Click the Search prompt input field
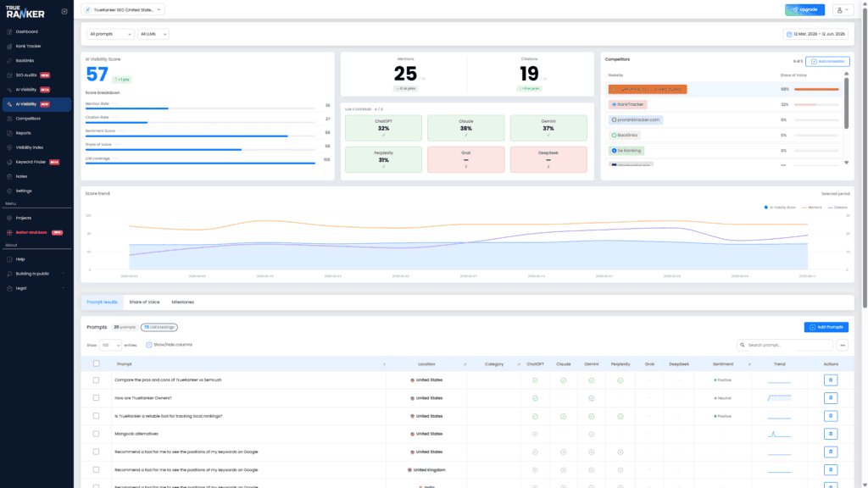868x488 pixels. [x=784, y=345]
